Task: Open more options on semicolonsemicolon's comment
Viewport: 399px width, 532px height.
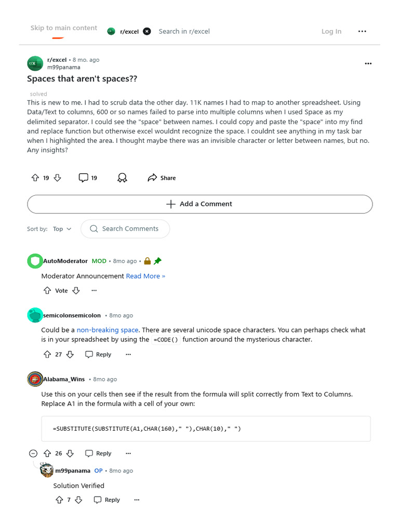Action: tap(128, 354)
